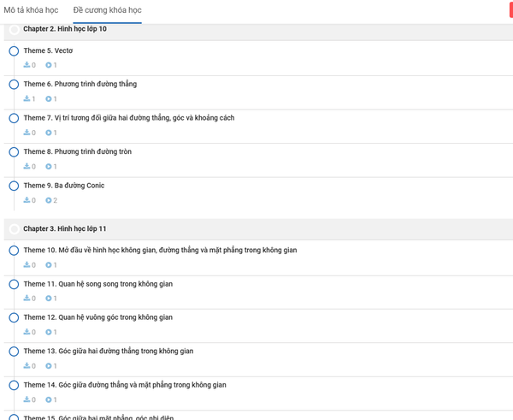Open Theme 6. Phương trình đường thẳng
Screen dimensions: 513x420
tap(80, 85)
